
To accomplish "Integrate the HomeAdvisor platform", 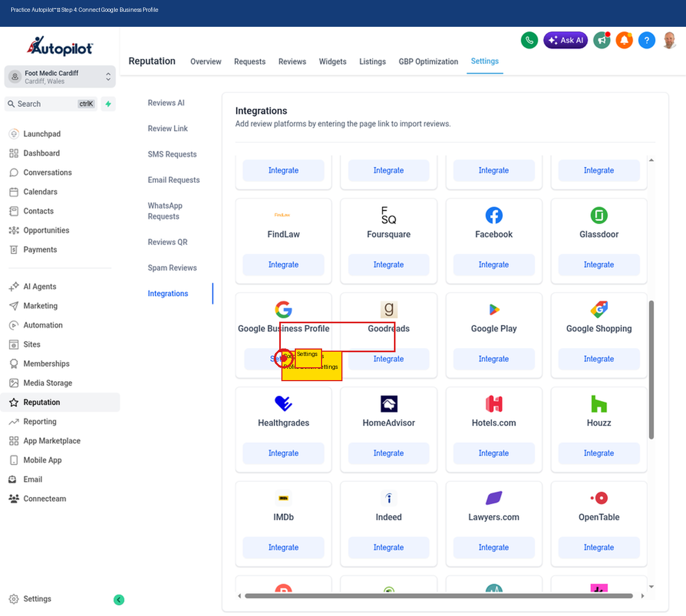I will [x=389, y=454].
